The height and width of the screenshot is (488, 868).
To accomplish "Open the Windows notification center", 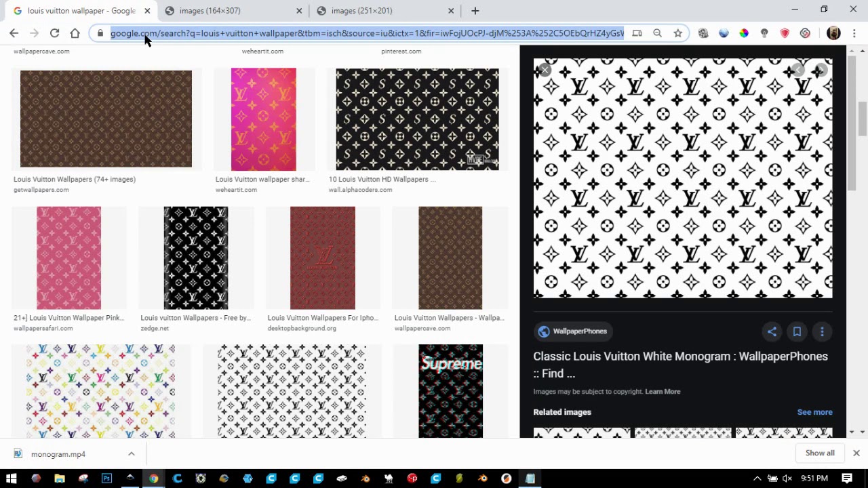I will (847, 479).
